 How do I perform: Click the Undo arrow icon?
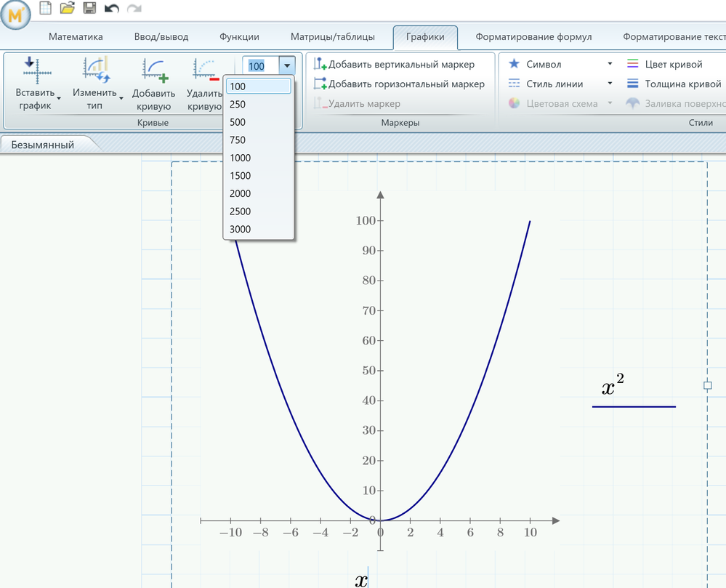111,9
